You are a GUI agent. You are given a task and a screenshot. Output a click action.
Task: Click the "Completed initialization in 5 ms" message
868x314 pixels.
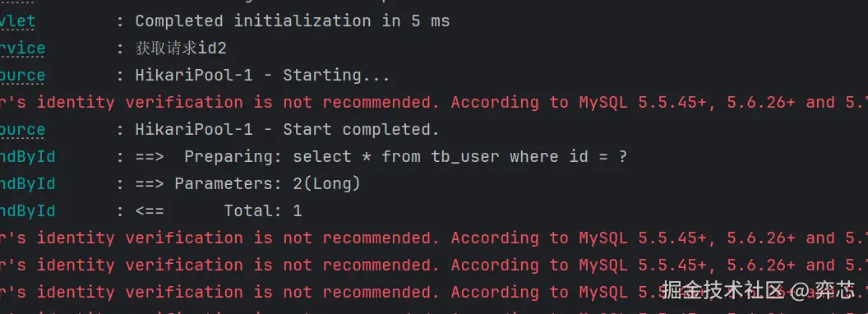(x=293, y=21)
